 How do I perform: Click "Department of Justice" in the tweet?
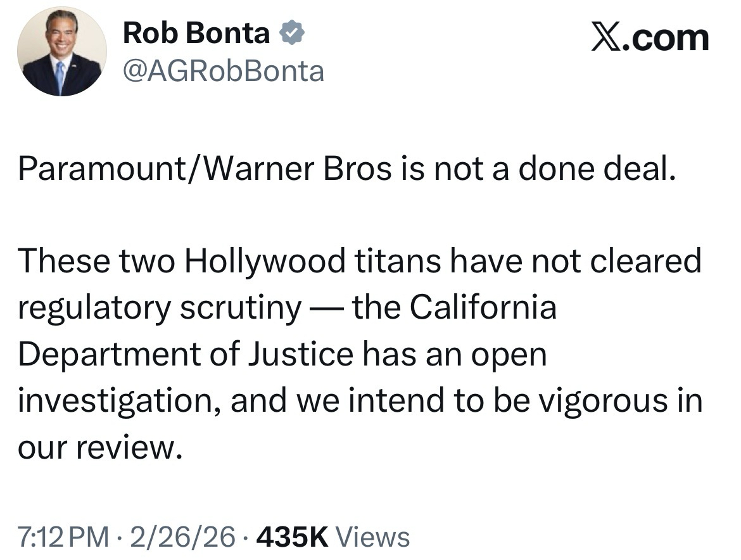185,355
